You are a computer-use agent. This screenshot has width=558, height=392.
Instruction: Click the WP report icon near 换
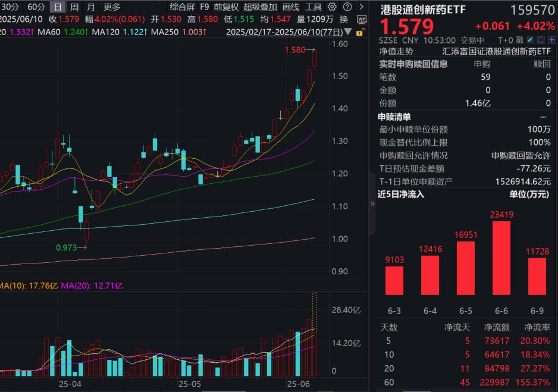(362, 19)
